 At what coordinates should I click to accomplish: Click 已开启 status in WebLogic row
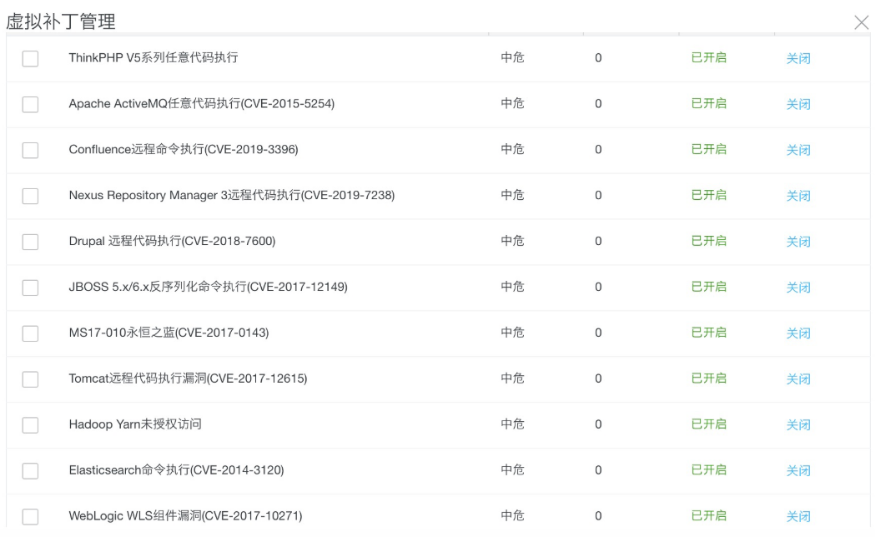click(709, 516)
